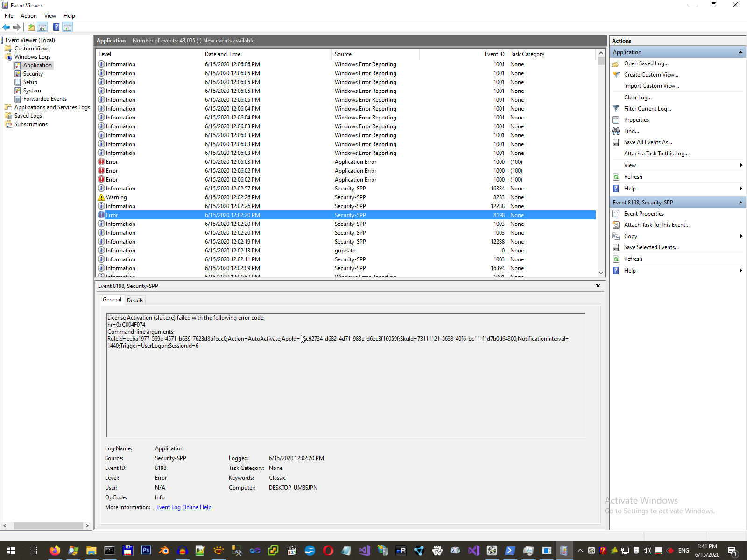Click the Find binoculars icon
This screenshot has height=560, width=747.
point(616,131)
